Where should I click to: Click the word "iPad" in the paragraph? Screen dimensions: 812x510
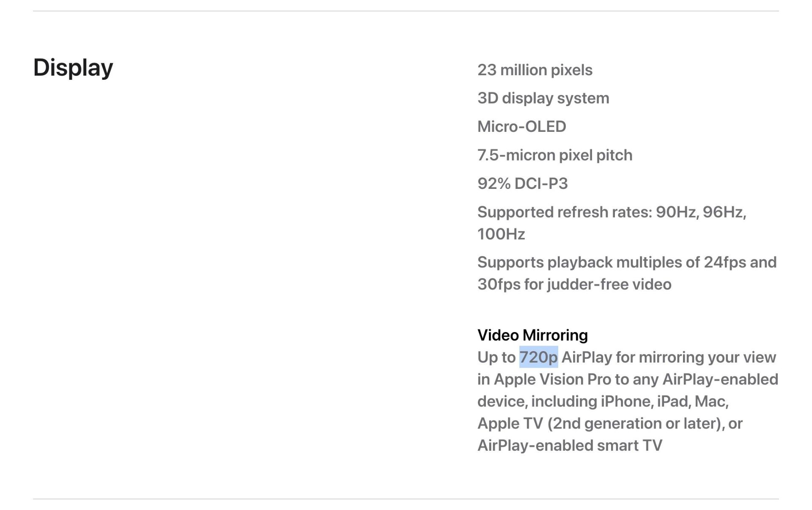click(674, 401)
